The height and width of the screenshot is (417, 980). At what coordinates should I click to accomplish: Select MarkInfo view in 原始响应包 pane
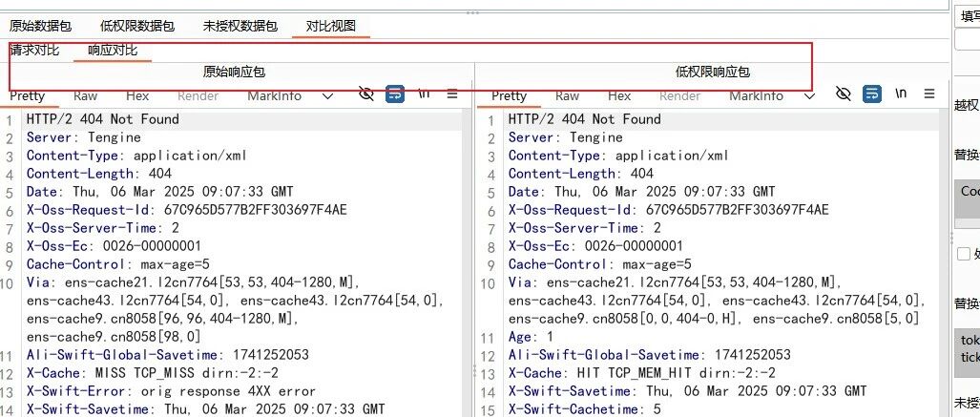point(275,95)
